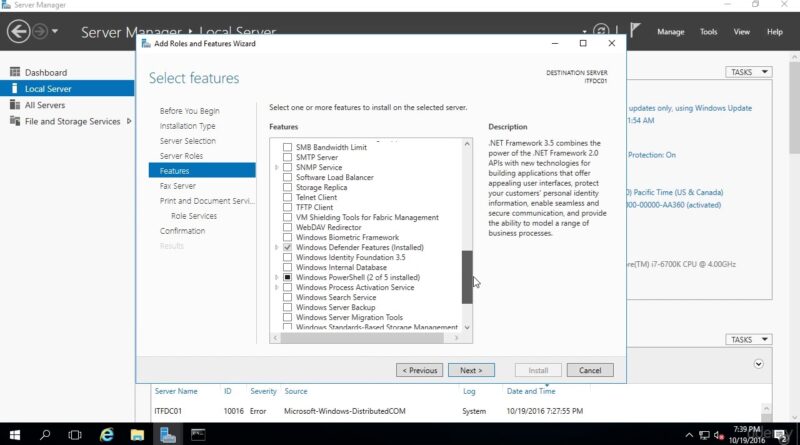The height and width of the screenshot is (445, 800).
Task: Expand File and Storage Services submenu arrow
Action: pos(129,121)
